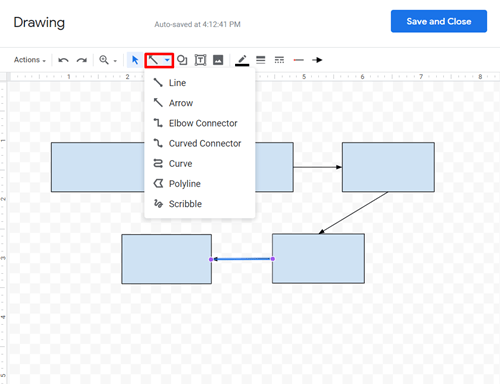The height and width of the screenshot is (384, 500).
Task: Open the Shape tool
Action: point(182,60)
